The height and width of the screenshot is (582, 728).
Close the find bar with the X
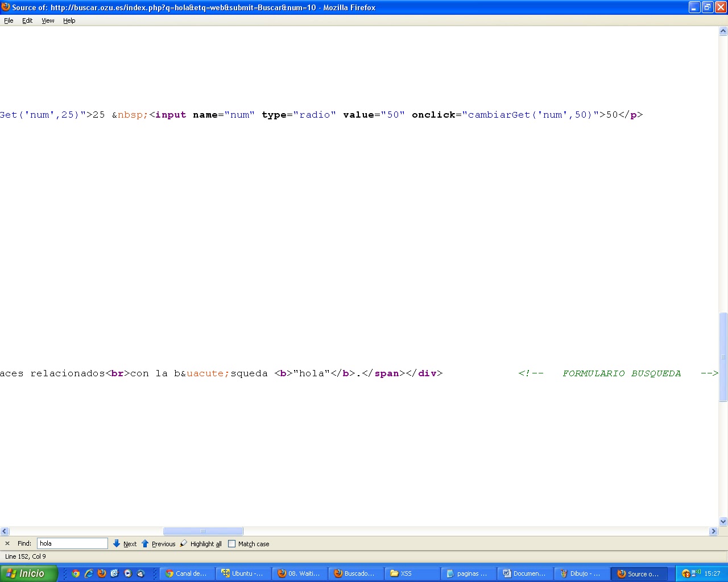coord(7,543)
